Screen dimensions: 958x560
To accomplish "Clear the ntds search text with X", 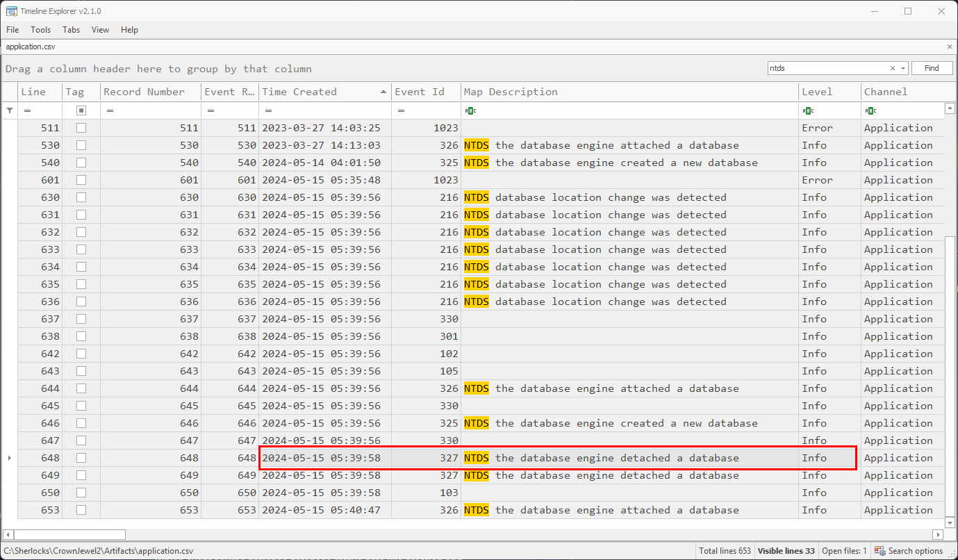I will 893,68.
